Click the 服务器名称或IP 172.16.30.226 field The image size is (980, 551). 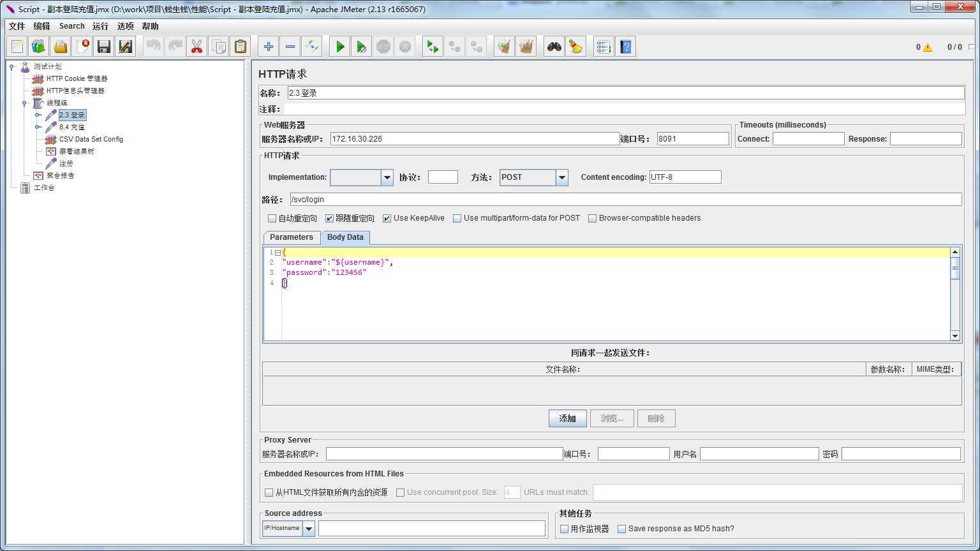click(x=475, y=138)
